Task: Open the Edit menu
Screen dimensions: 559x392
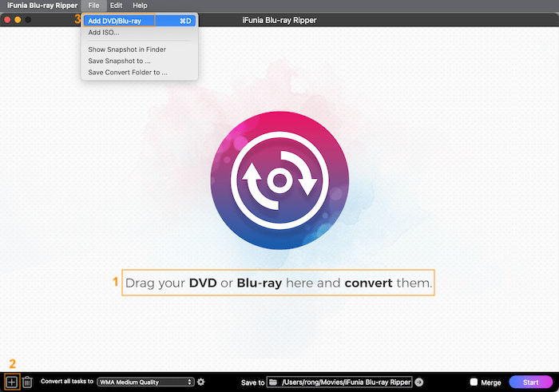Action: click(116, 6)
